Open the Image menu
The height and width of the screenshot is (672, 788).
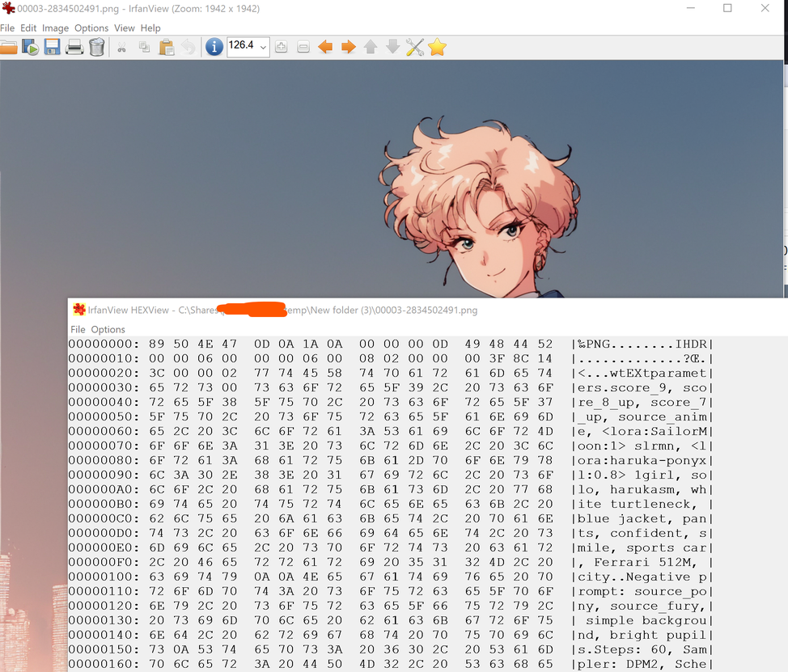(x=54, y=27)
